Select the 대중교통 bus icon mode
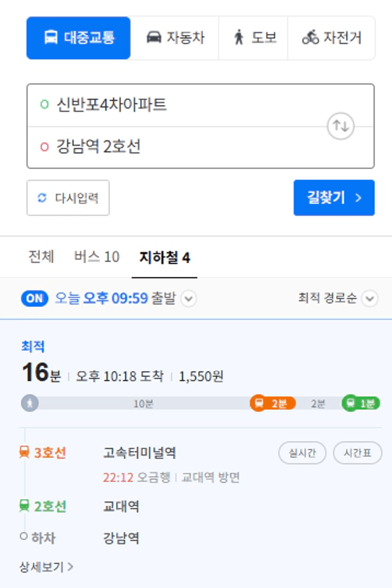Image resolution: width=392 pixels, height=588 pixels. [51, 37]
